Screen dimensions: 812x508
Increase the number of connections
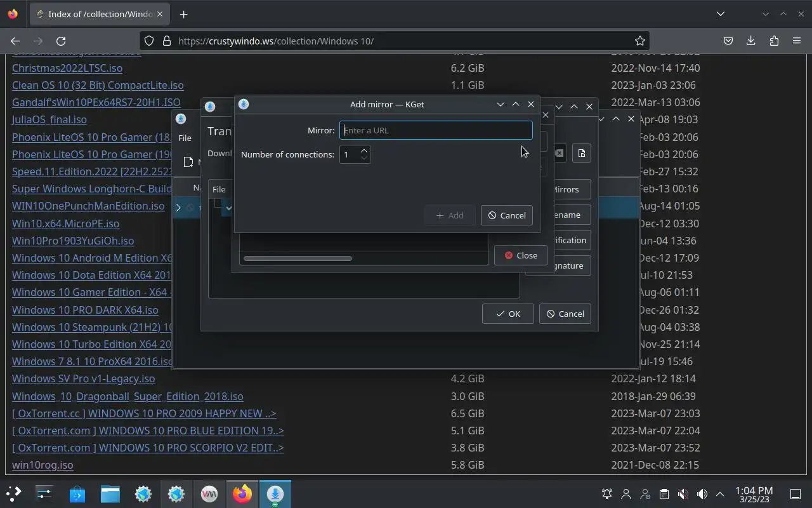tap(364, 150)
